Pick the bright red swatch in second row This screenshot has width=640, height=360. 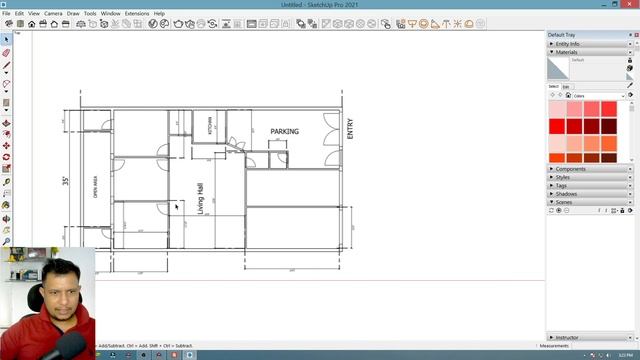[x=557, y=126]
